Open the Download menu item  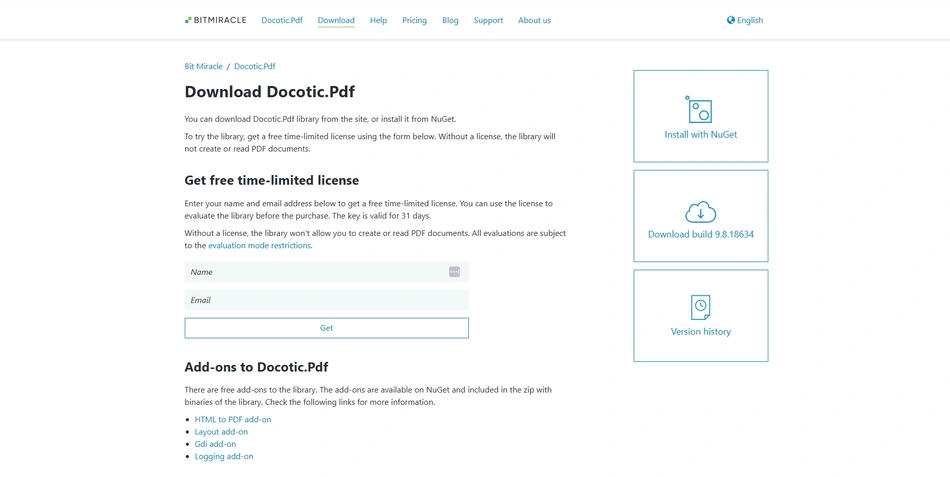[x=336, y=20]
